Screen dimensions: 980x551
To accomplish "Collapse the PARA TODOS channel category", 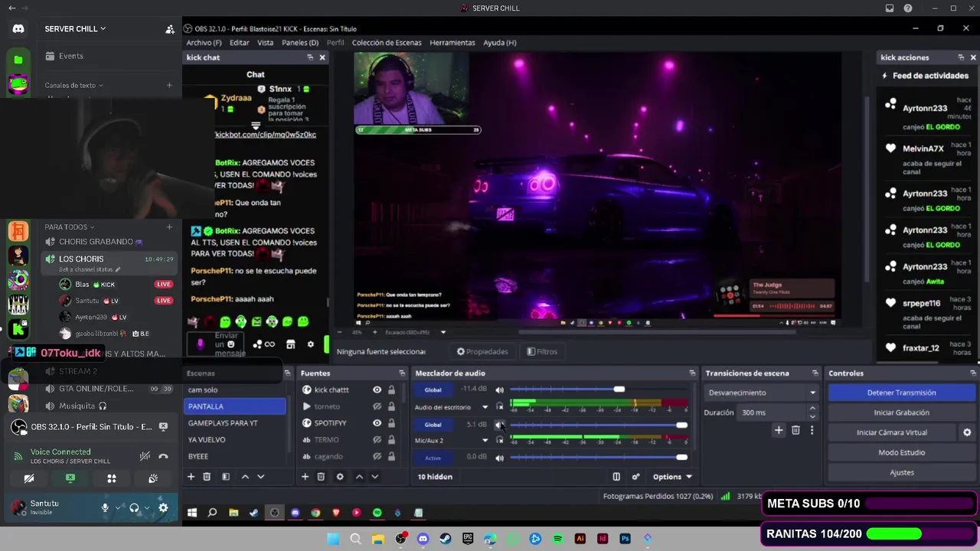I will (x=70, y=227).
